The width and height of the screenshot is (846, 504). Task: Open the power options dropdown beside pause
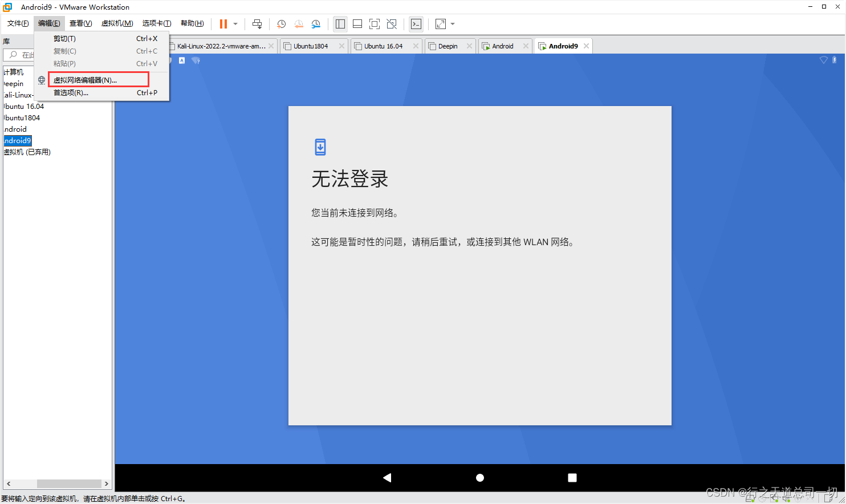point(235,24)
